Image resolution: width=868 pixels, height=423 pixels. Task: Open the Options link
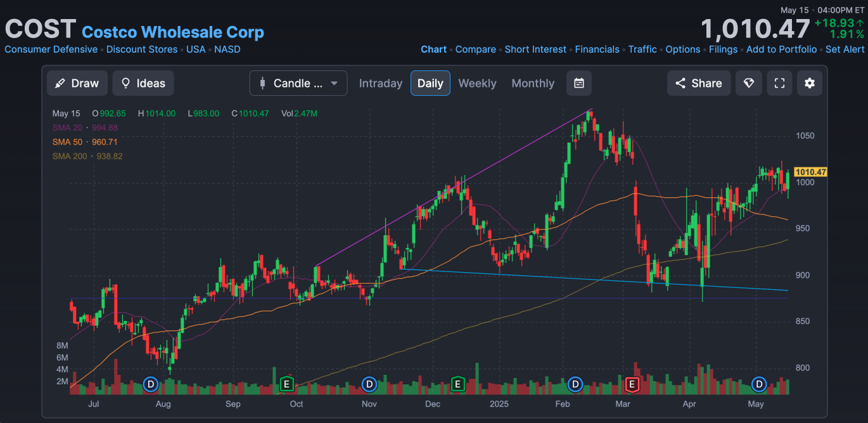click(683, 49)
